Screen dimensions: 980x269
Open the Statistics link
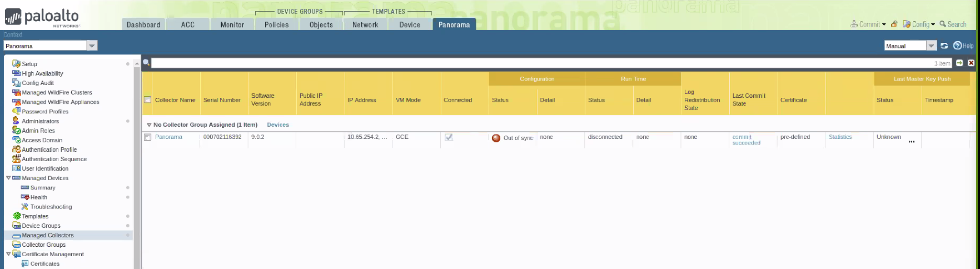(840, 137)
